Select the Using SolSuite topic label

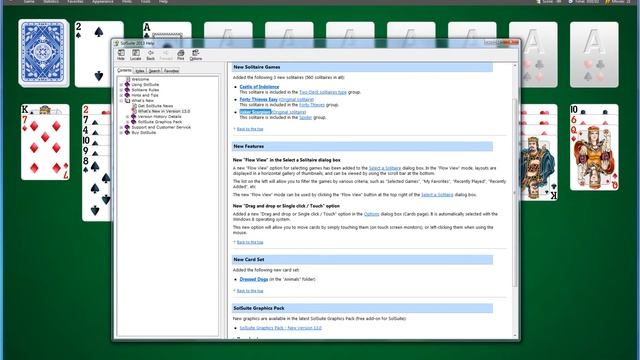(x=145, y=84)
